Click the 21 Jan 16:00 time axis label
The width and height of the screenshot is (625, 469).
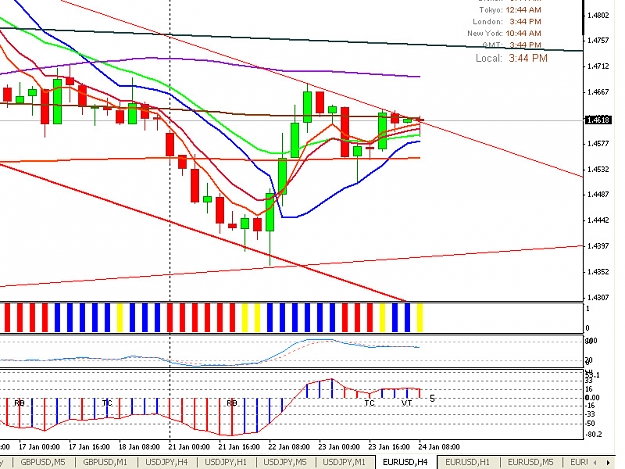point(239,447)
